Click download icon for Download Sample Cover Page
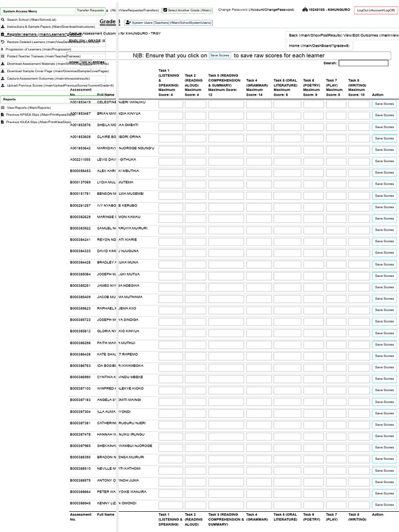 [3, 71]
